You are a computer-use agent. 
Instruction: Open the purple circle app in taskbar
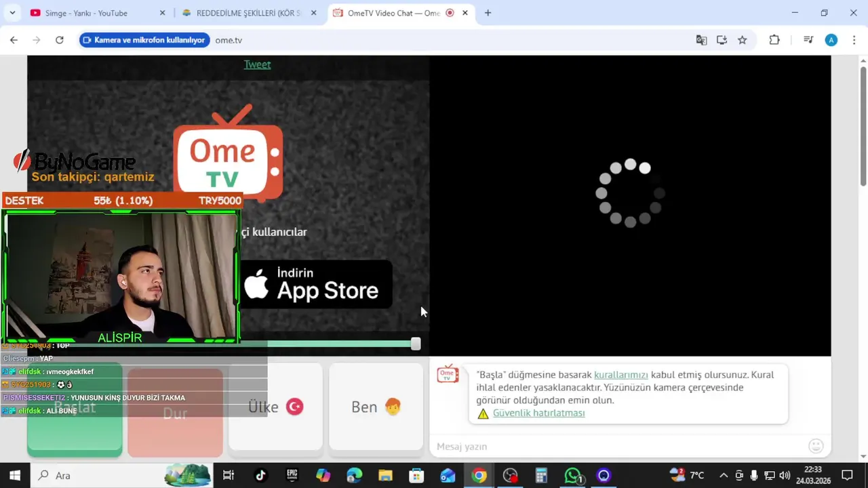604,475
